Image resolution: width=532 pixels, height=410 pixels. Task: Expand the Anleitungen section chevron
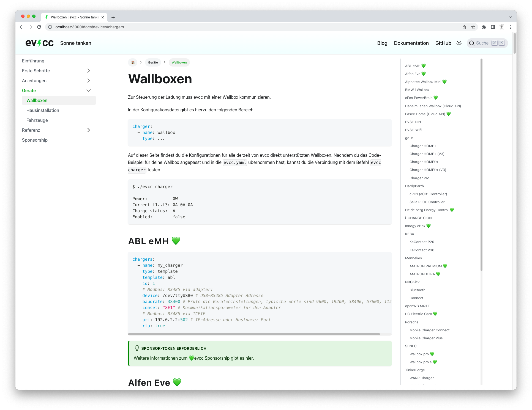89,81
